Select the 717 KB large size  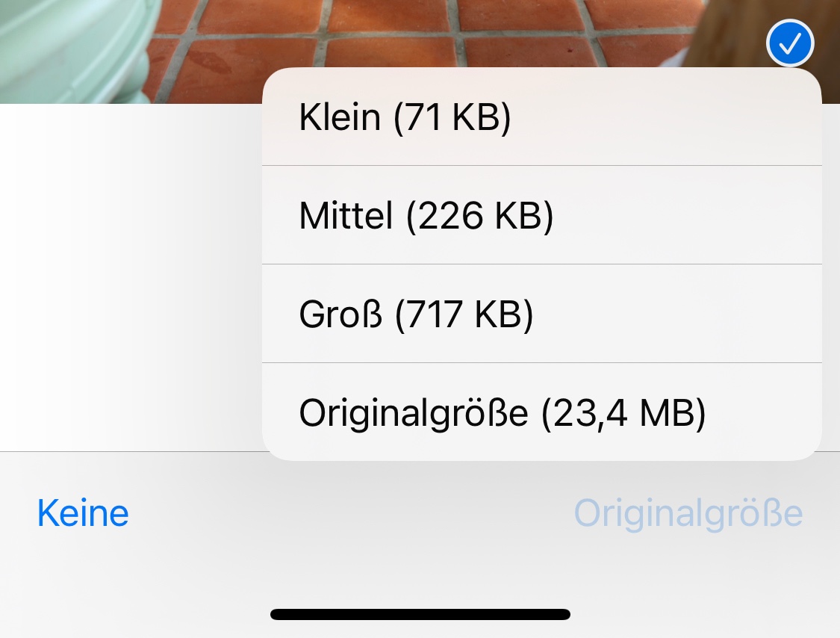(416, 315)
